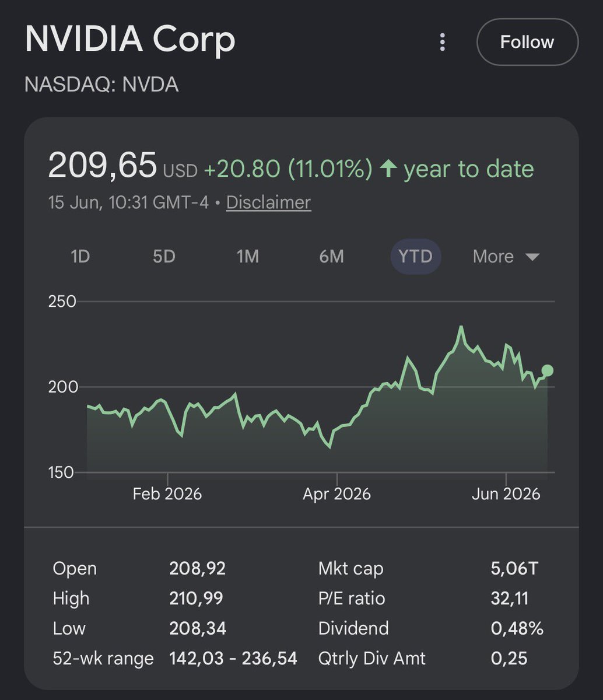The image size is (603, 700).
Task: Select the YTD time range
Action: point(416,257)
